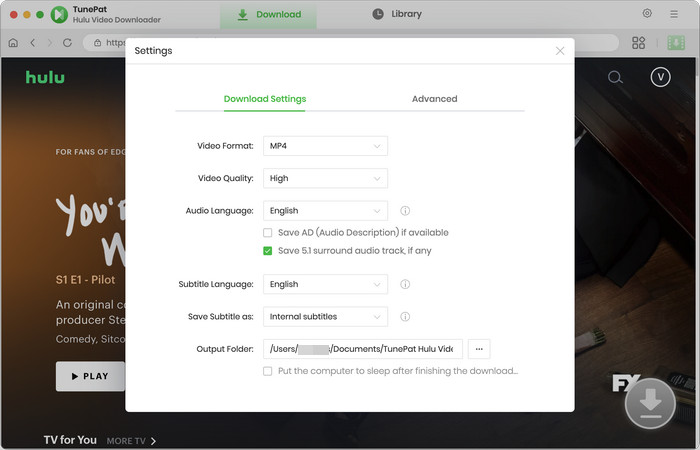Open Video Quality dropdown showing High

coord(325,178)
